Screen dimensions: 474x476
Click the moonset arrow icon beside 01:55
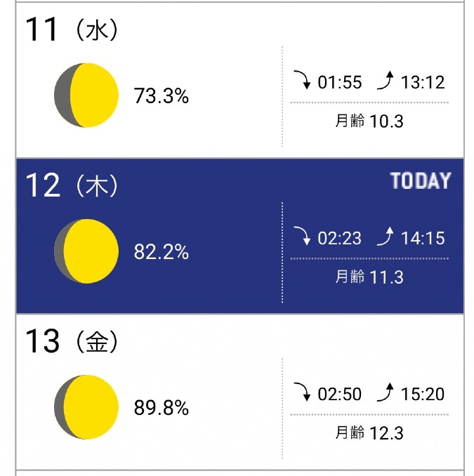303,80
